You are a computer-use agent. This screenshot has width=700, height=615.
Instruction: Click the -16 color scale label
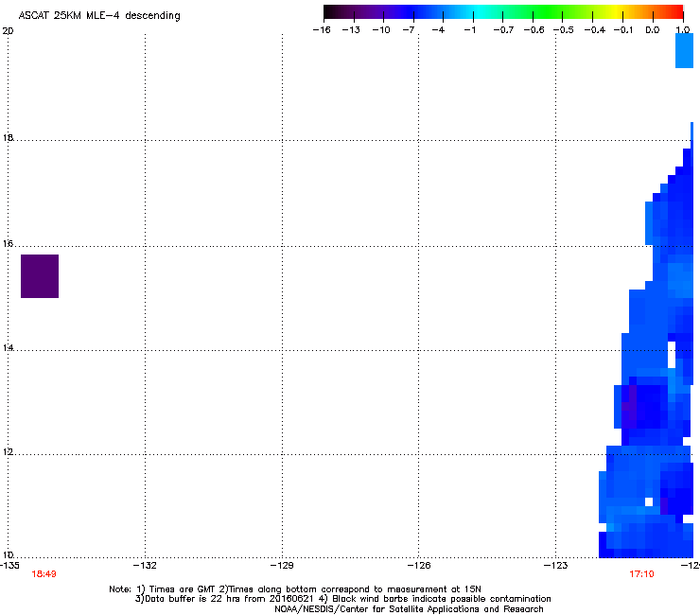pos(322,30)
